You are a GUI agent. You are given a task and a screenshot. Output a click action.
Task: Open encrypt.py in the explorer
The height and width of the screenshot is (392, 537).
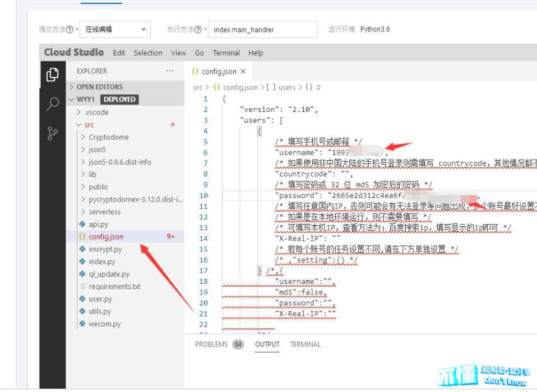pyautogui.click(x=125, y=249)
